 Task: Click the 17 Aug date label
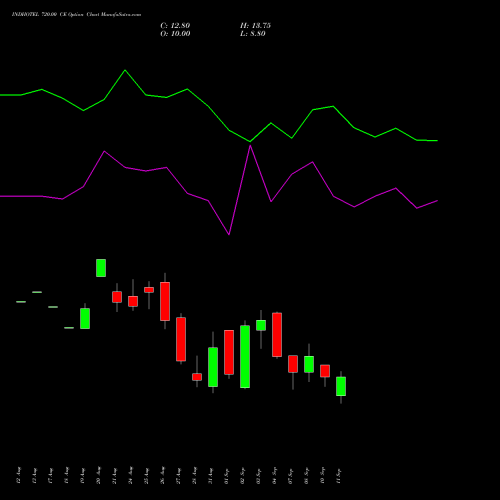coord(51,475)
